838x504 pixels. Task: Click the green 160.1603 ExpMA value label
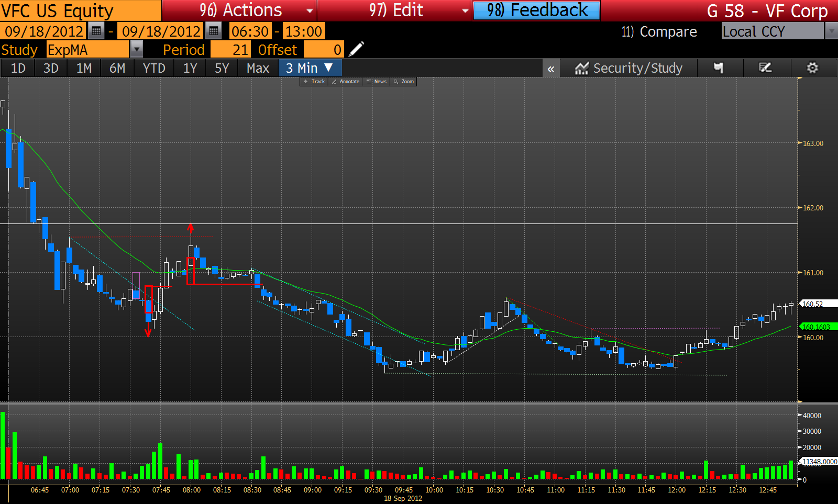coord(818,327)
